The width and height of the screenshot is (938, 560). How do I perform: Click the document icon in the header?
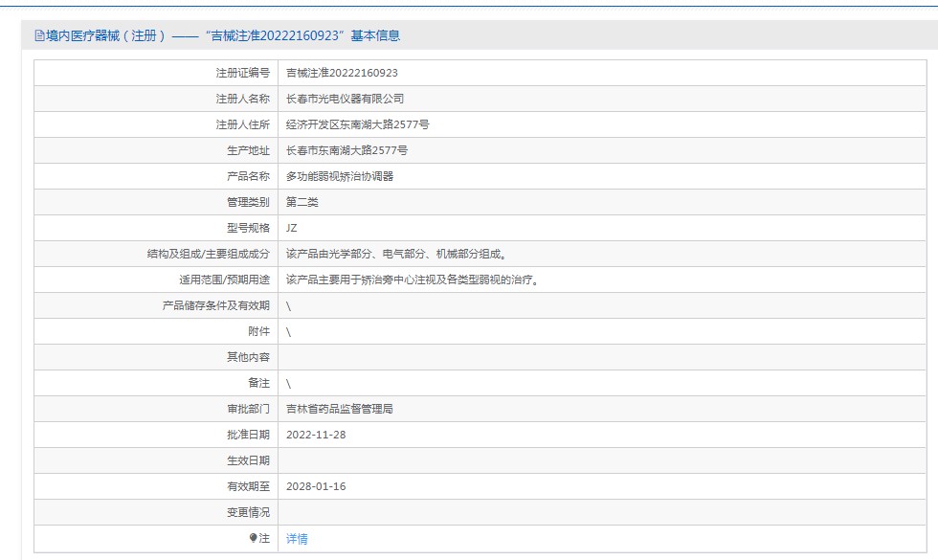[x=39, y=36]
